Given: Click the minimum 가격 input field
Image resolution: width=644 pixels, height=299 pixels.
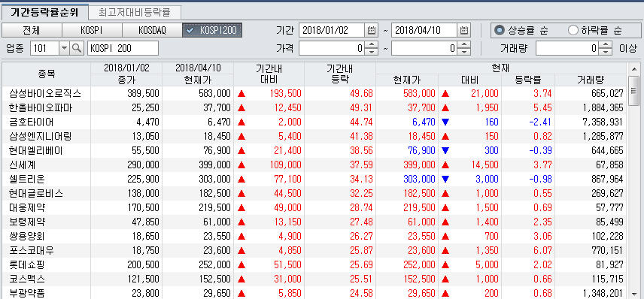Looking at the screenshot, I should point(332,48).
